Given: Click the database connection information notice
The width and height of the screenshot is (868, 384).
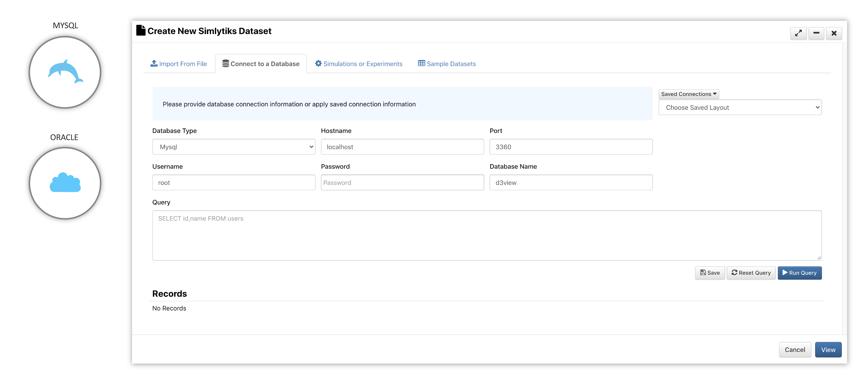Looking at the screenshot, I should pos(402,104).
